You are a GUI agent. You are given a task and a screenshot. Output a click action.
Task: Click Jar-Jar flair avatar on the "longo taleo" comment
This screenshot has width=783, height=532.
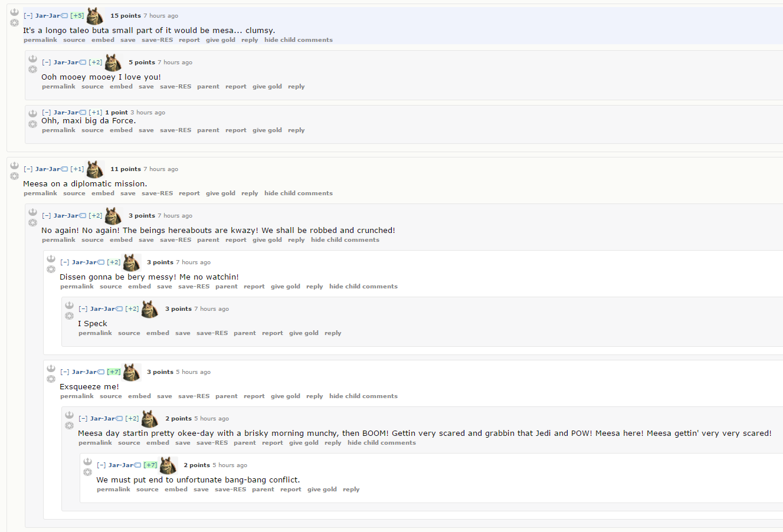[x=95, y=16]
